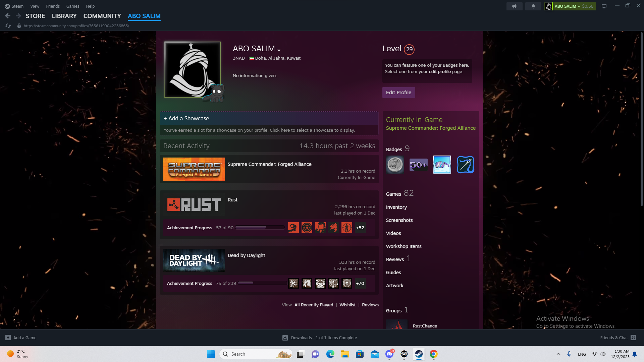Open the Friends menu
644x362 pixels.
(x=53, y=6)
